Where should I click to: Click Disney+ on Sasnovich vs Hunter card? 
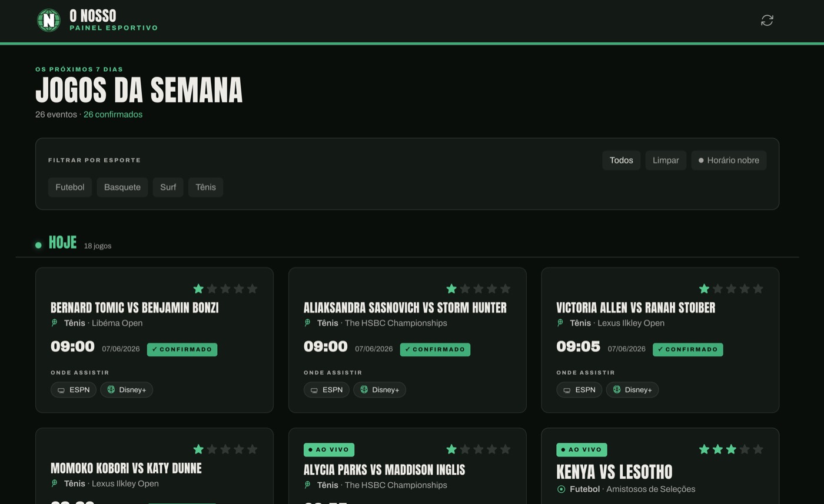pos(380,390)
